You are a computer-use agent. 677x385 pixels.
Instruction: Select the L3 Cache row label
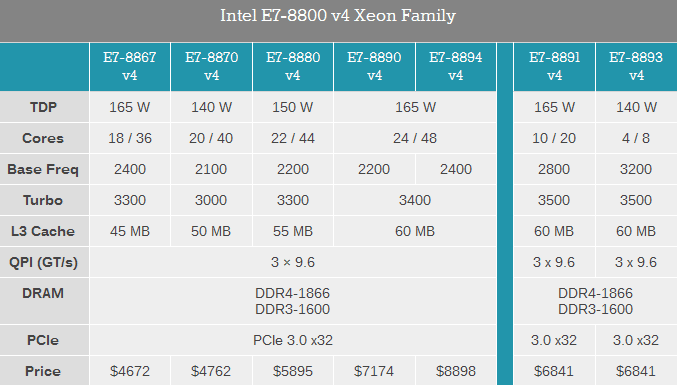(44, 231)
